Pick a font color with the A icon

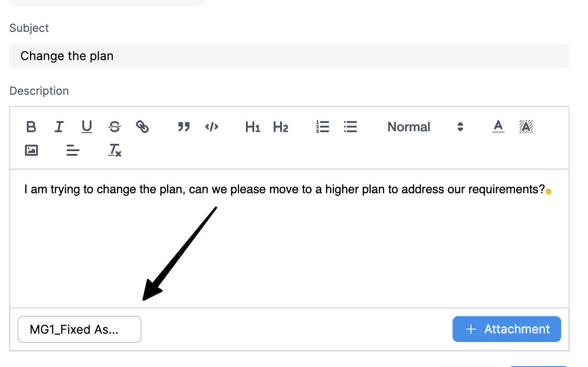(498, 127)
